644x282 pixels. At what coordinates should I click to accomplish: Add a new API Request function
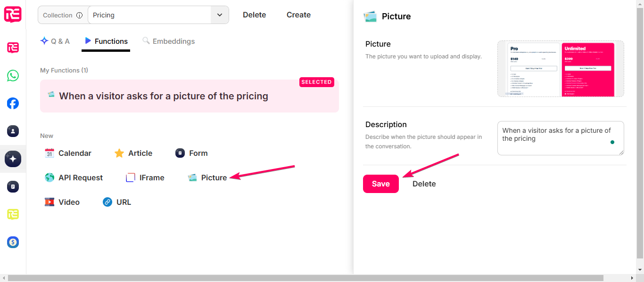74,177
